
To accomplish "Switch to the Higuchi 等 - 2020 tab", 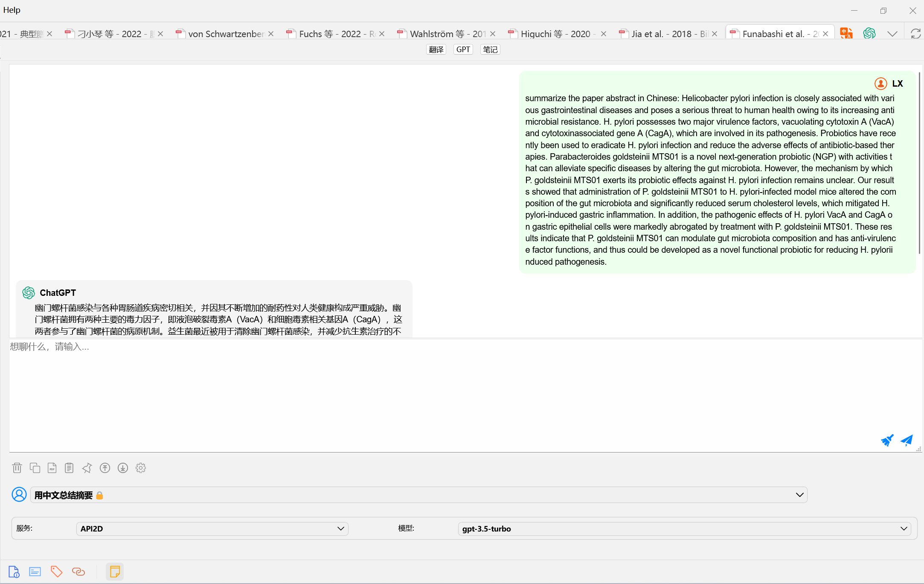I will (x=555, y=34).
